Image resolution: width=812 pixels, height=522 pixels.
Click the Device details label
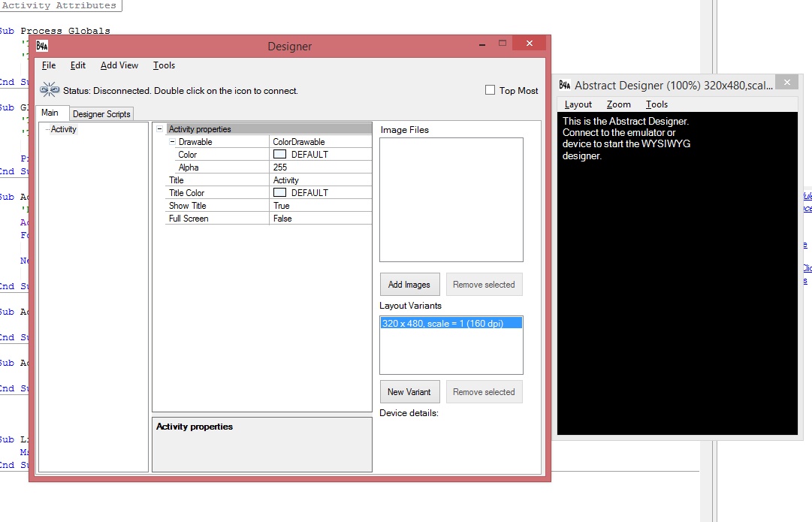point(409,413)
